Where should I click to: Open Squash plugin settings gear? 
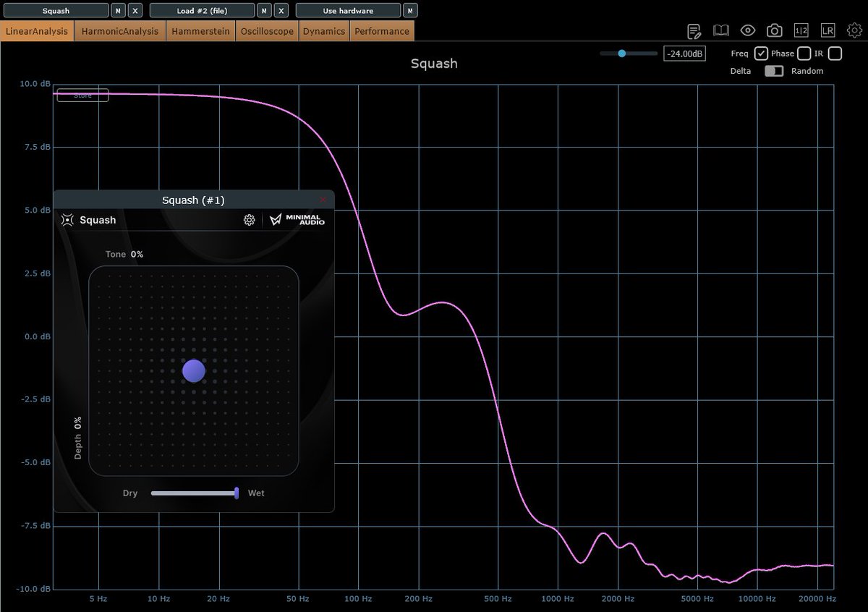pyautogui.click(x=249, y=220)
